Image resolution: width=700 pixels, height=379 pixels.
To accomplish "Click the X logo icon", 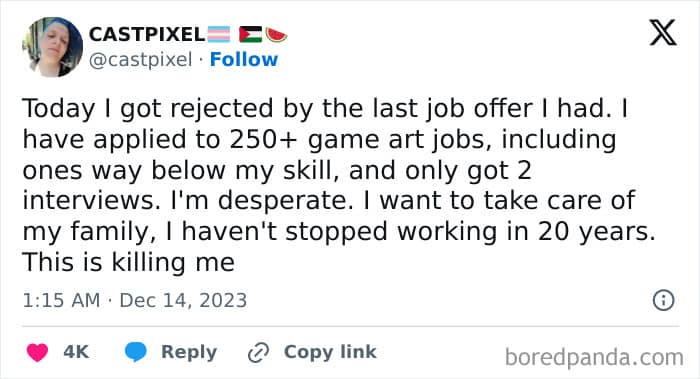I will pyautogui.click(x=663, y=33).
